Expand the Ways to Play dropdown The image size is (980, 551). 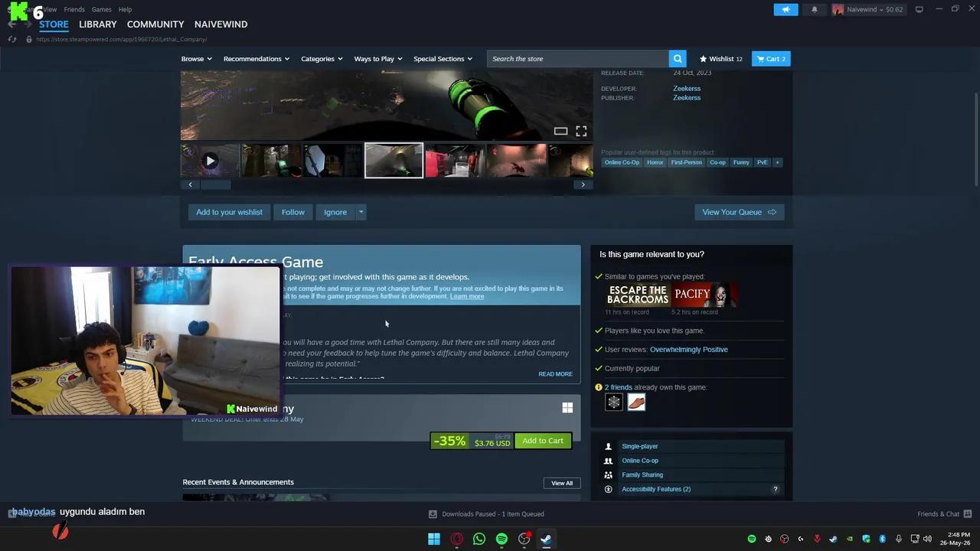click(378, 59)
